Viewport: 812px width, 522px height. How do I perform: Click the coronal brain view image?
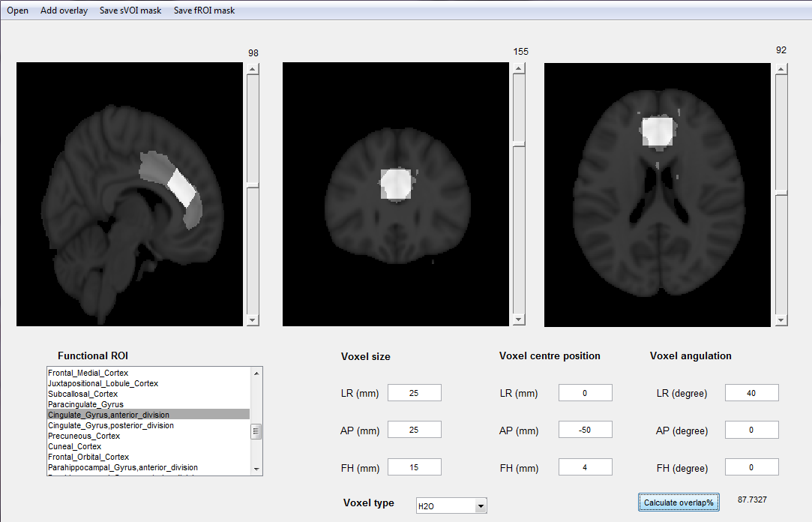coord(396,194)
